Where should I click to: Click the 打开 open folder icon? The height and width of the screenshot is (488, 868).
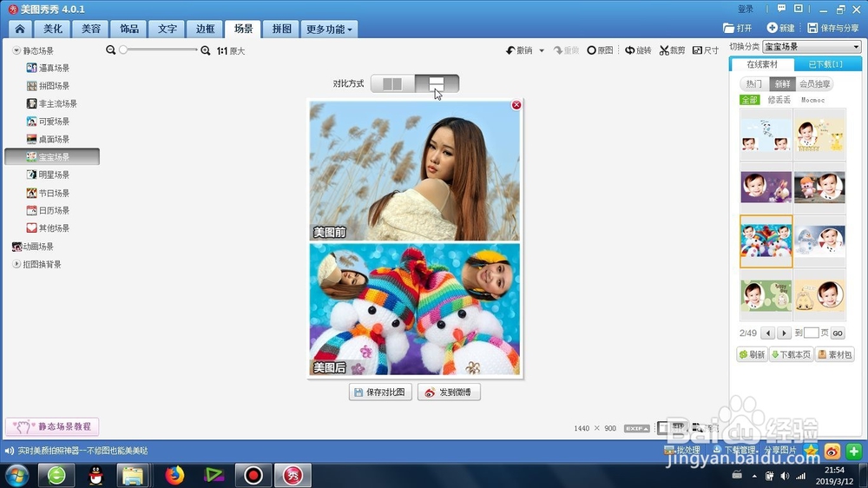point(737,28)
